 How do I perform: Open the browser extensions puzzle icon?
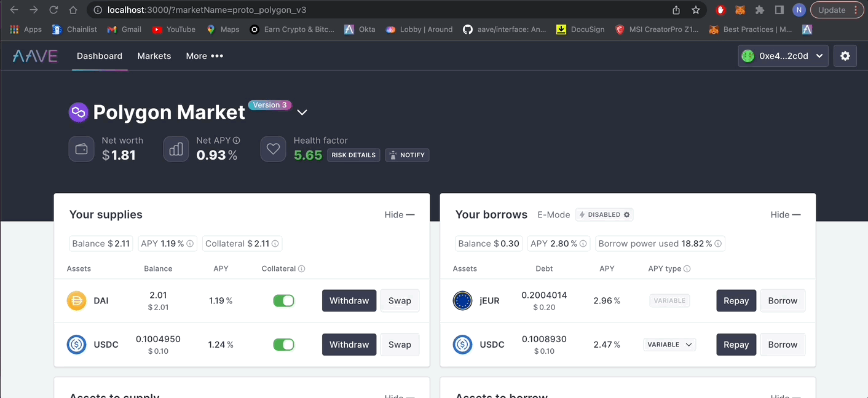point(760,10)
